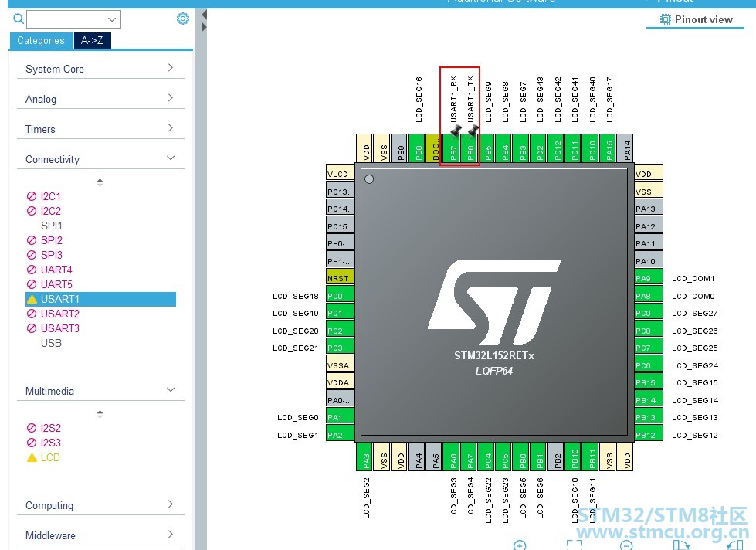
Task: Open the peripheral search combo box
Action: [74, 19]
